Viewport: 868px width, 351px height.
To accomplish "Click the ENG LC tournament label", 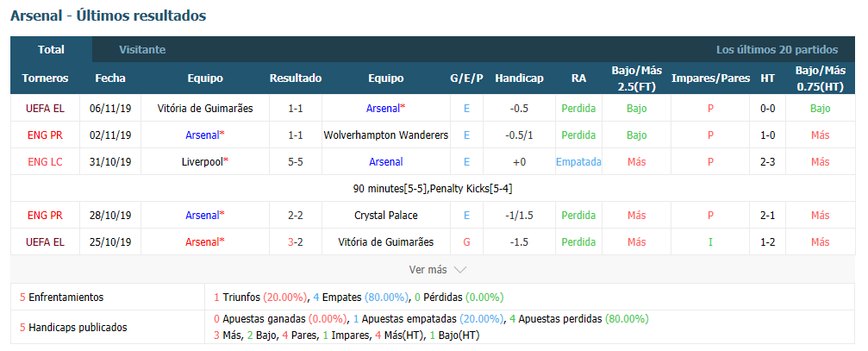I will (45, 162).
